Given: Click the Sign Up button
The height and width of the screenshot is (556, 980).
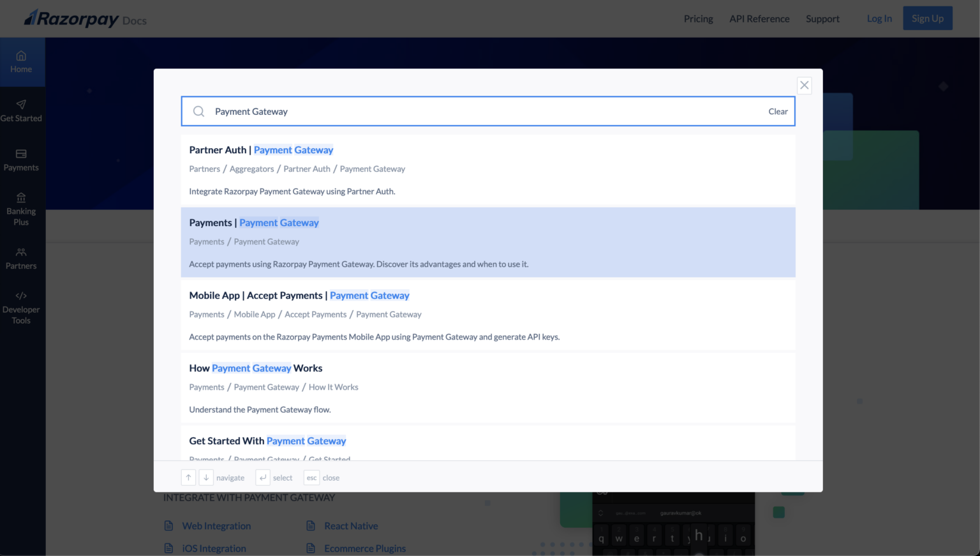Looking at the screenshot, I should (x=928, y=19).
